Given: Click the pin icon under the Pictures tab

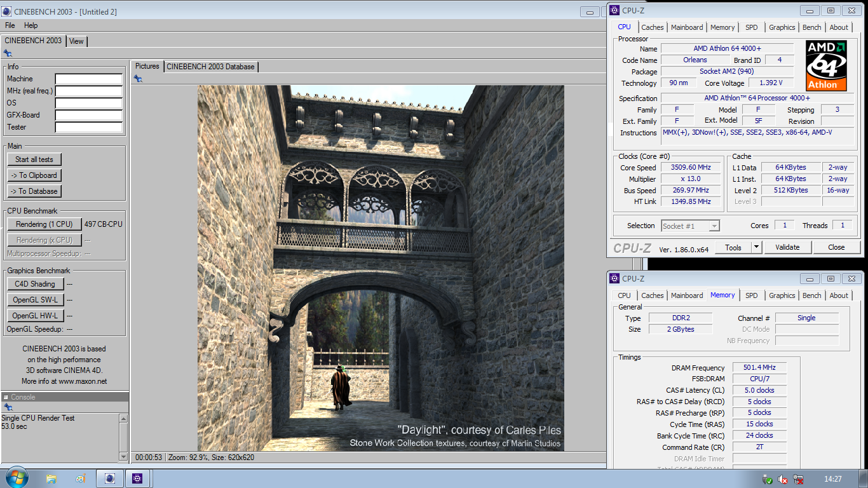Looking at the screenshot, I should tap(138, 78).
